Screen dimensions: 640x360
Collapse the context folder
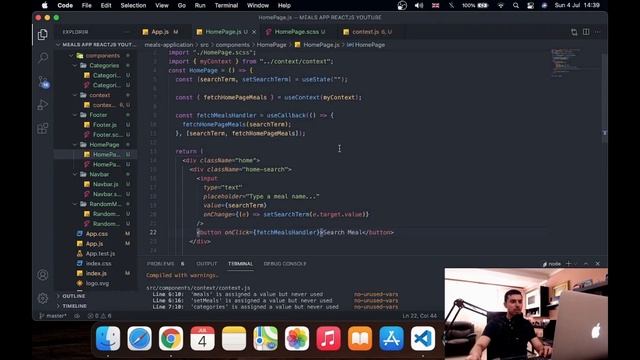pyautogui.click(x=75, y=95)
